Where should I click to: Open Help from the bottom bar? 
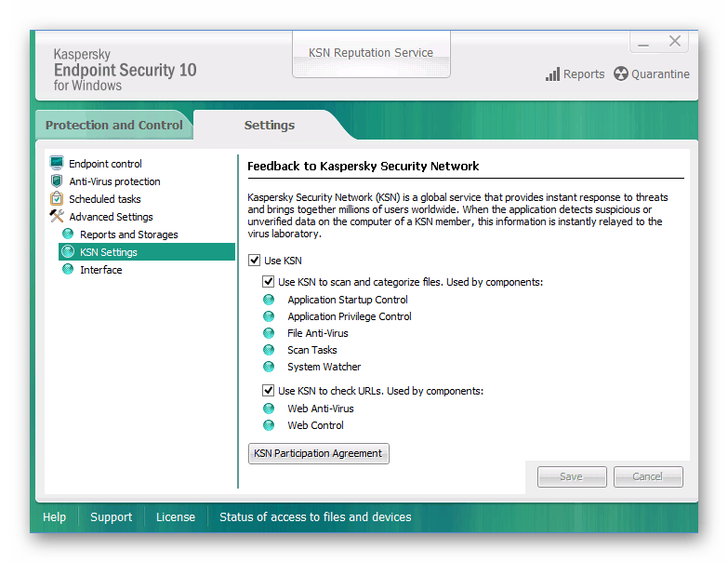54,517
